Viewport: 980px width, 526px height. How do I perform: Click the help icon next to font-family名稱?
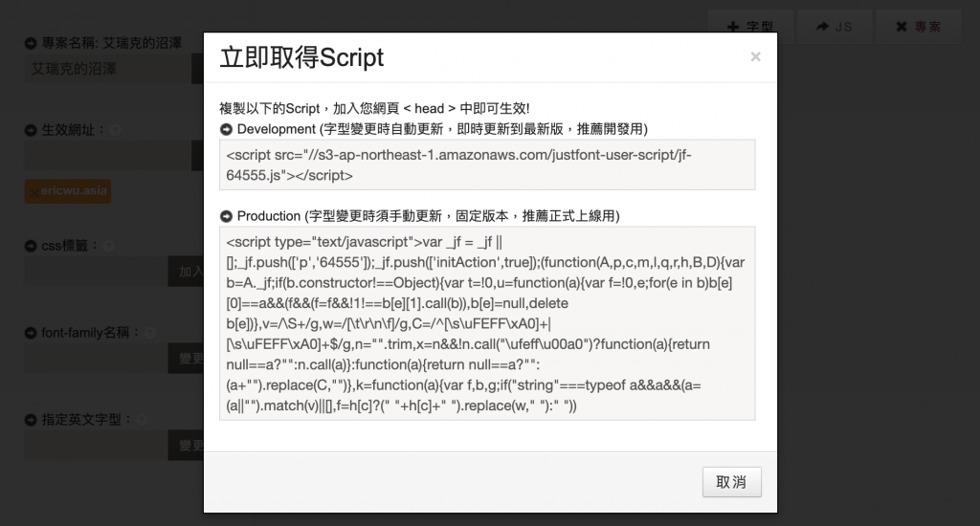(x=149, y=333)
